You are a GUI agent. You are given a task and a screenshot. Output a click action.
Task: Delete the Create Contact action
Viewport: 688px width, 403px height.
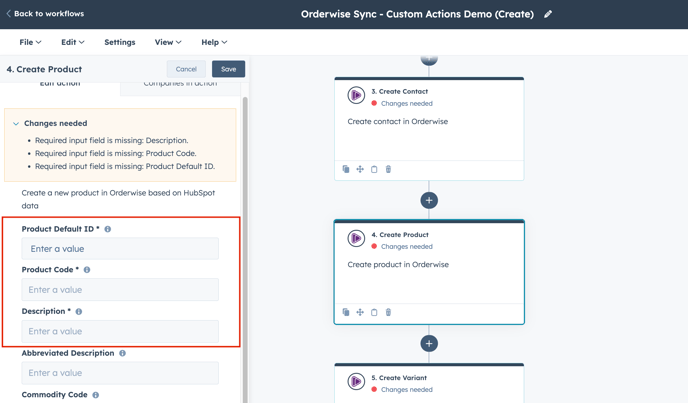(388, 169)
